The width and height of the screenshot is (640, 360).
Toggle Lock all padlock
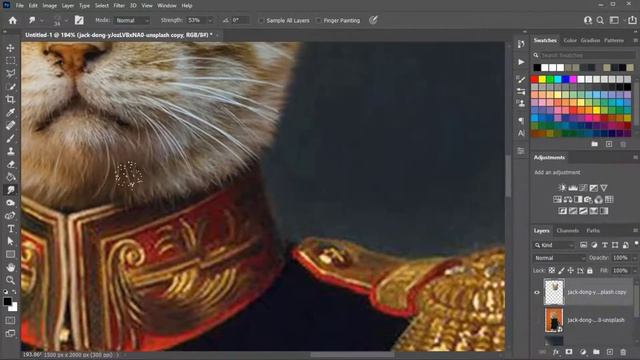click(590, 271)
